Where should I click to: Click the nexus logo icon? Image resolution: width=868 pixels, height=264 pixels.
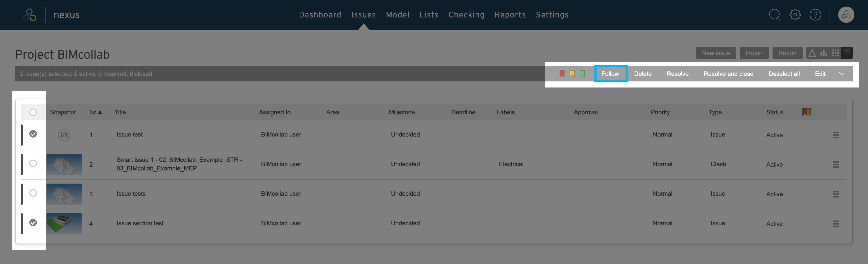30,15
